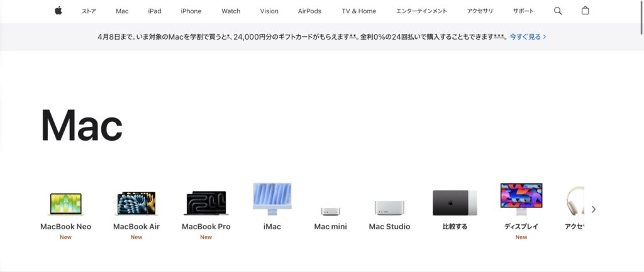Image resolution: width=644 pixels, height=272 pixels.
Task: Open the search magnifier icon
Action: [558, 11]
